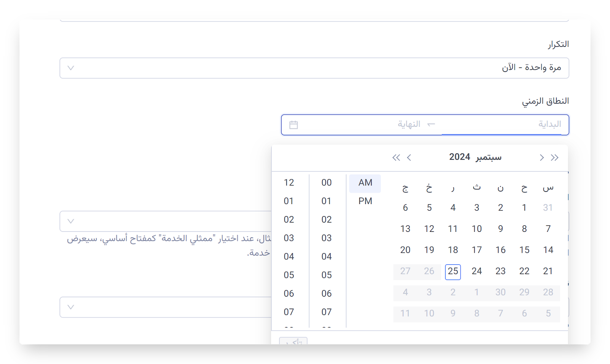
Task: Click the range separator arrow icon
Action: [431, 125]
